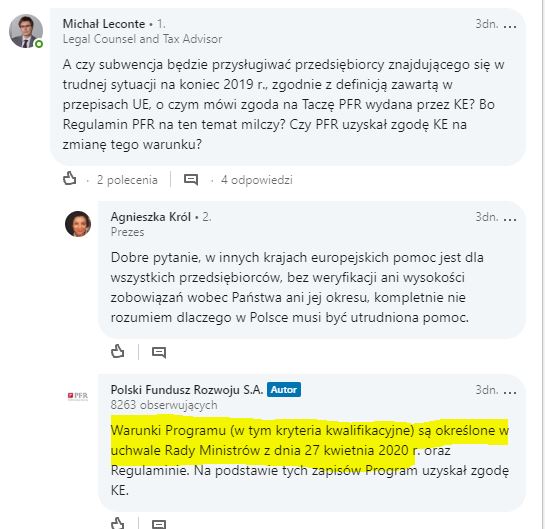The image size is (545, 529).
Task: Click the 8263 obserwujących followers text
Action: 164,405
